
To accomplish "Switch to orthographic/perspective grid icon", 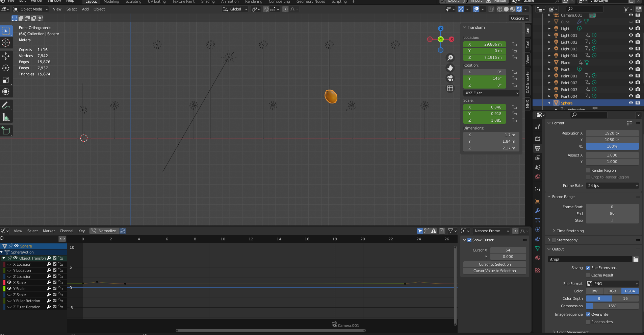I will click(450, 88).
